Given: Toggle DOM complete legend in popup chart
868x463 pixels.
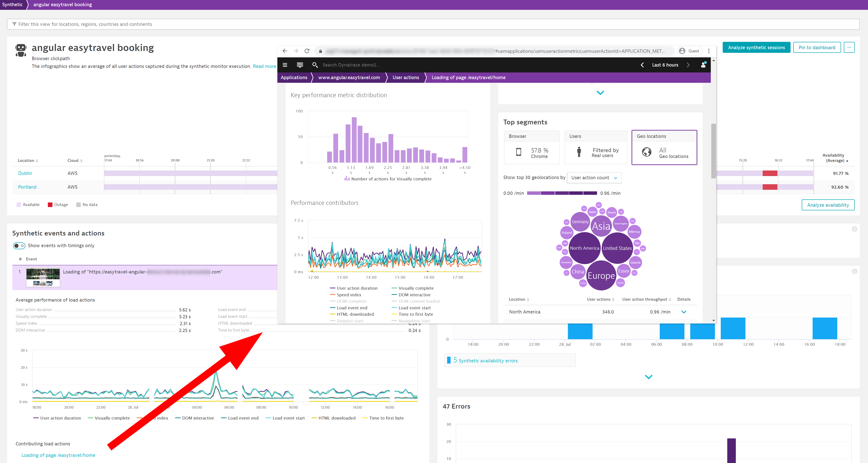Looking at the screenshot, I should pos(348,301).
